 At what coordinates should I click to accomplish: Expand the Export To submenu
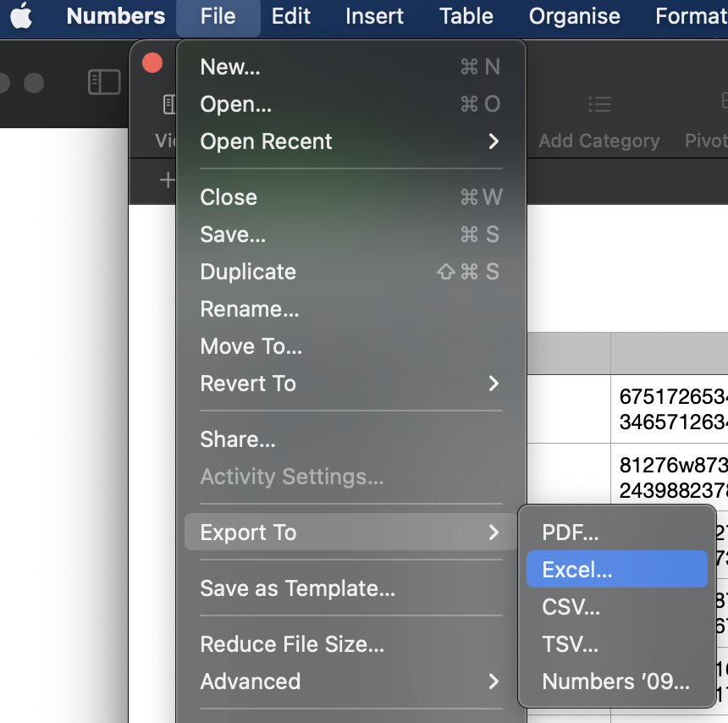click(351, 533)
